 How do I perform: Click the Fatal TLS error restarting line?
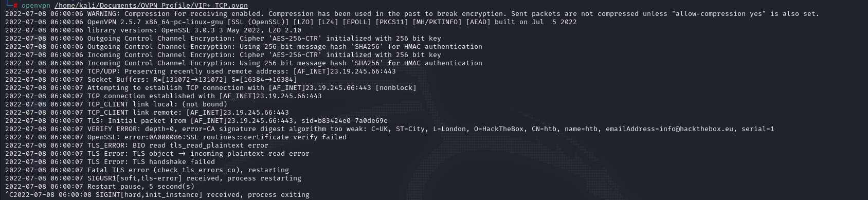click(147, 170)
